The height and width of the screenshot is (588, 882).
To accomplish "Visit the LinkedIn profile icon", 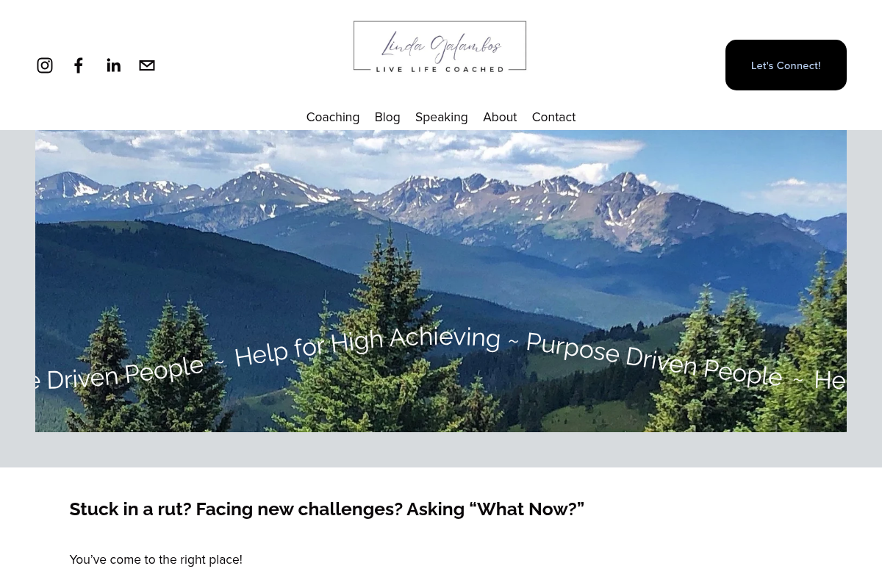I will point(113,65).
